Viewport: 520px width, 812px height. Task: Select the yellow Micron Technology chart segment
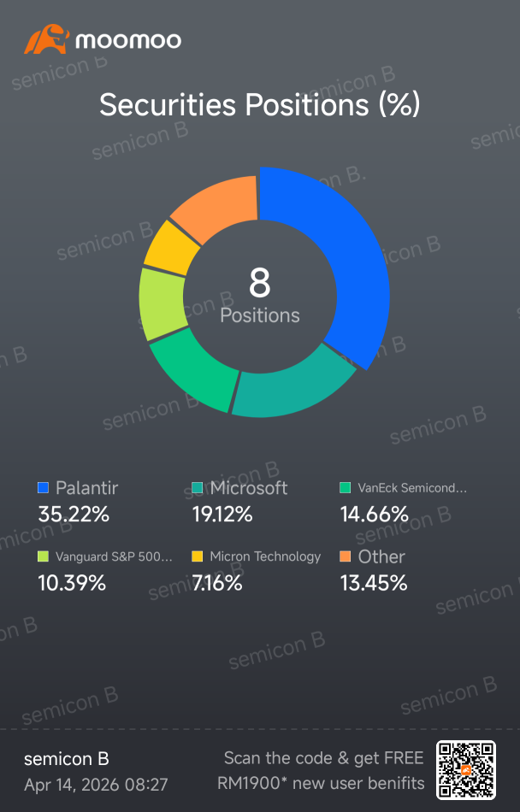click(174, 249)
